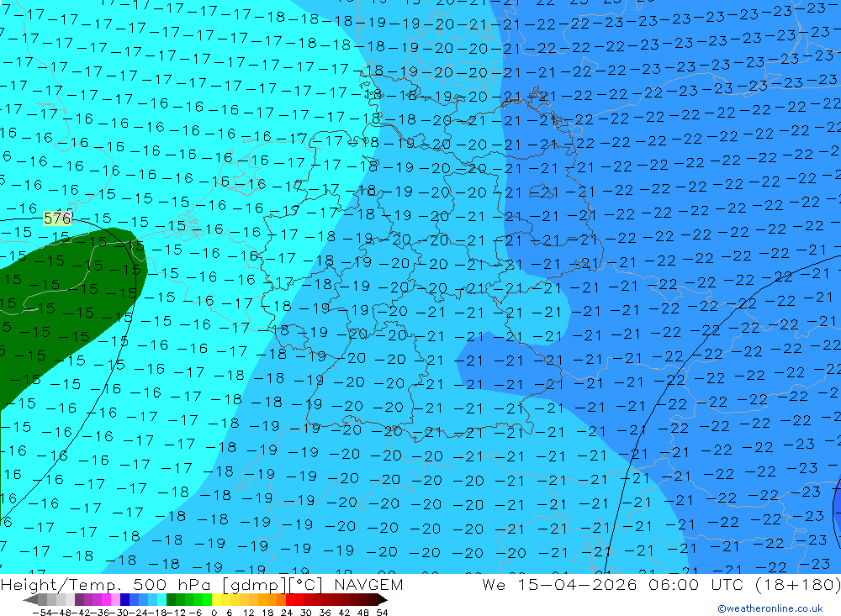The width and height of the screenshot is (841, 616).
Task: Pick the dark purple legend swatch
Action: tap(79, 599)
